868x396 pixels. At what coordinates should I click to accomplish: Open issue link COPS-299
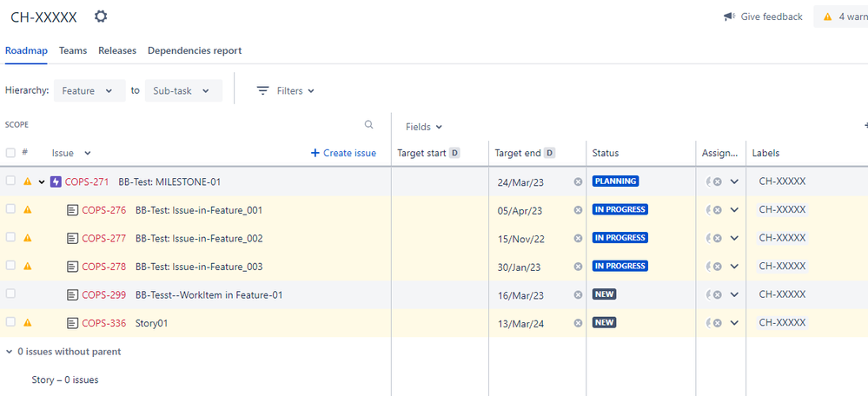pos(104,294)
